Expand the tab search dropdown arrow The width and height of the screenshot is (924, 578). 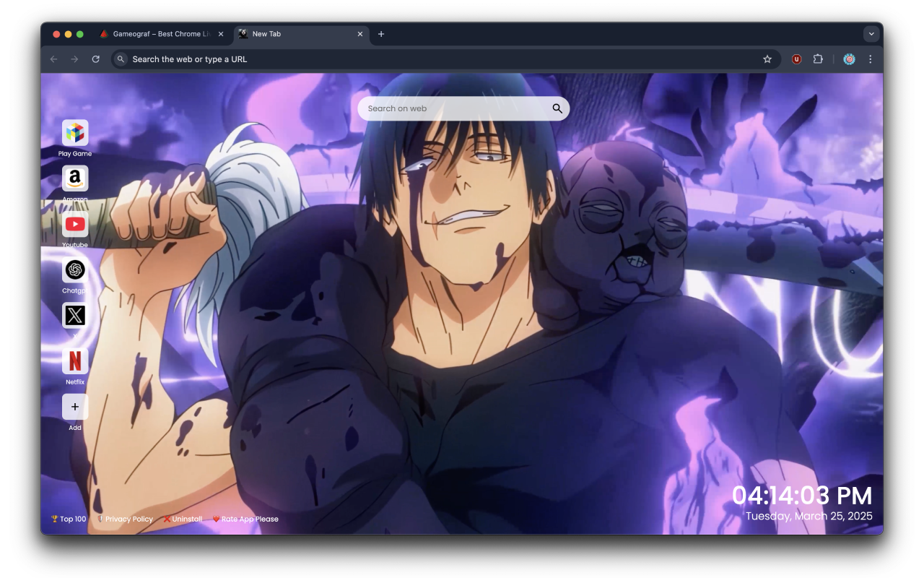tap(871, 34)
